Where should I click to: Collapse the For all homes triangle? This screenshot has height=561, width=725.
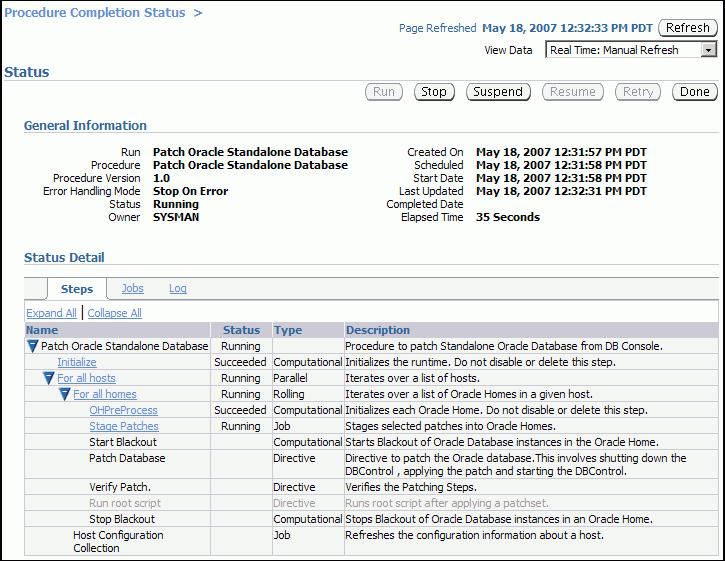pyautogui.click(x=64, y=395)
